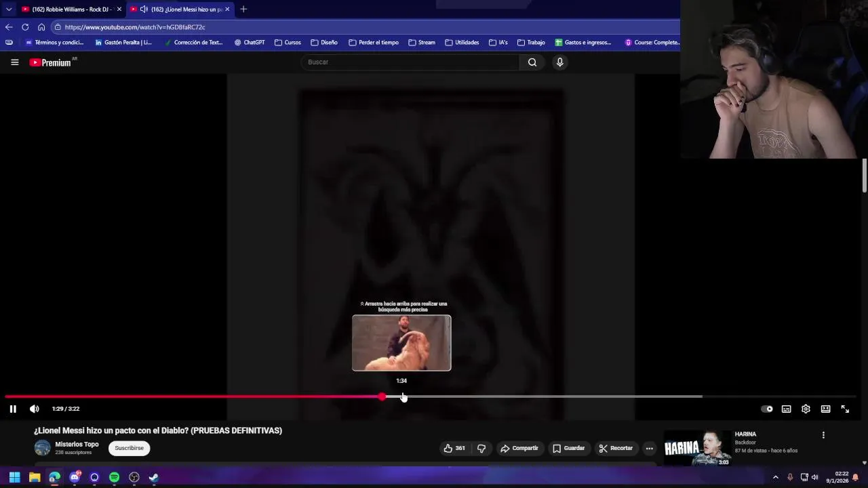Start voice search with microphone

(559, 62)
